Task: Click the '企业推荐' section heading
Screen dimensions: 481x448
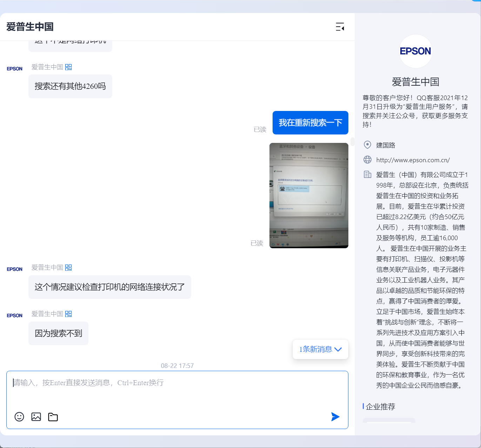Action: 380,407
